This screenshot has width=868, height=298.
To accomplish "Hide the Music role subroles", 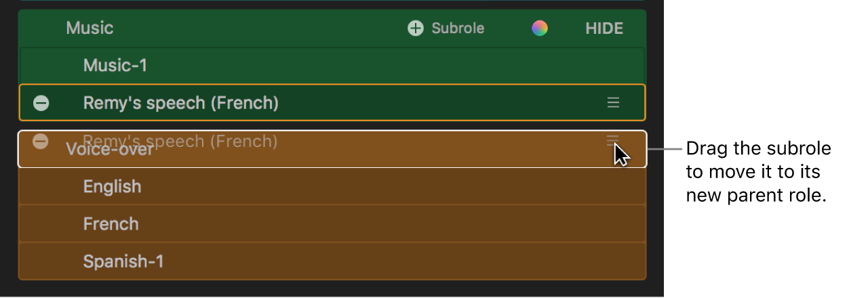I will coord(604,28).
